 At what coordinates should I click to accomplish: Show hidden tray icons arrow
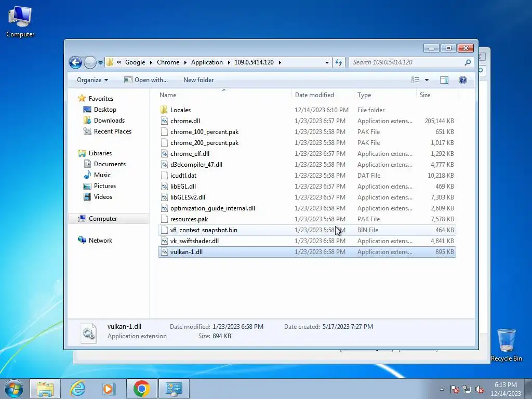(442, 389)
